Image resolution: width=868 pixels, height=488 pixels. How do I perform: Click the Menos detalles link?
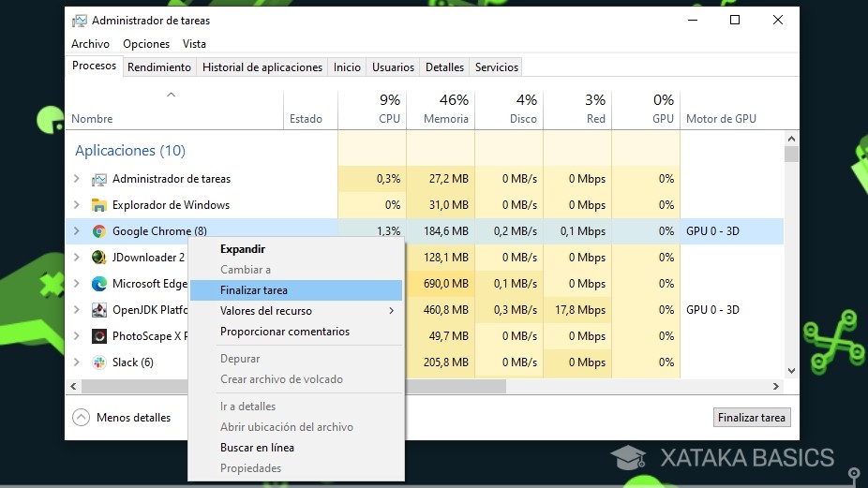point(133,418)
